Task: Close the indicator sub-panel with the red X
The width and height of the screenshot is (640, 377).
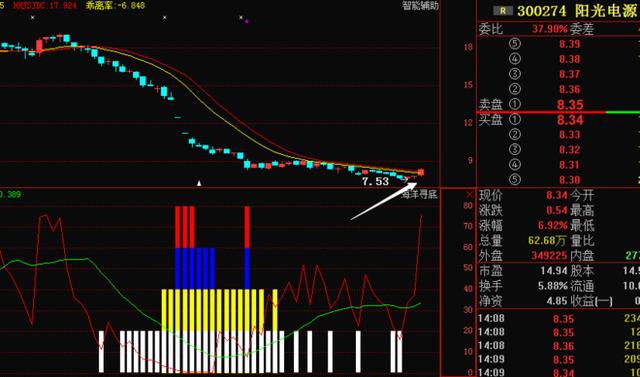Action: 470,194
